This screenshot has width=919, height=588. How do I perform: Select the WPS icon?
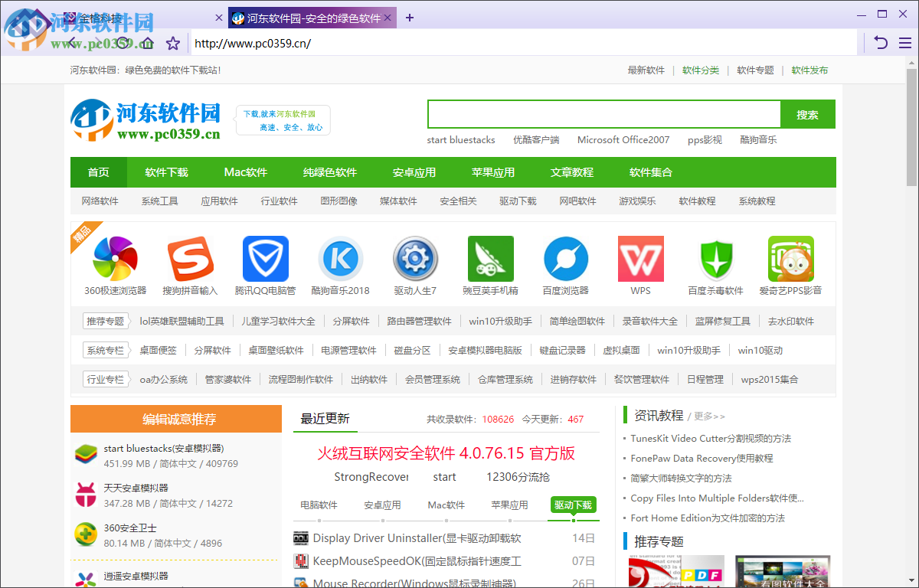tap(640, 259)
